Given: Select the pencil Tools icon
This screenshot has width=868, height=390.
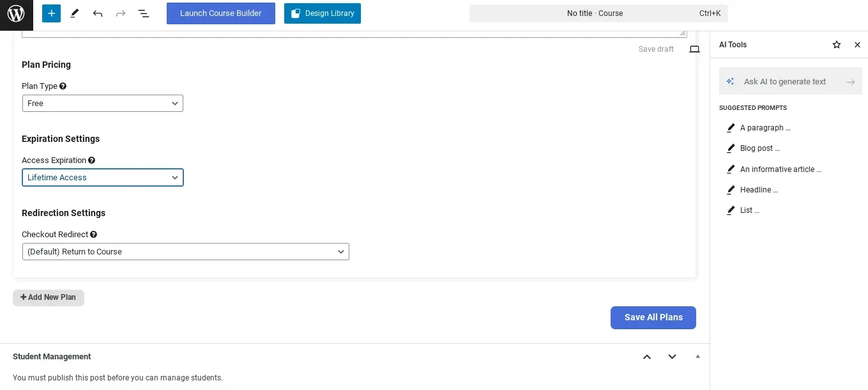Looking at the screenshot, I should pos(75,13).
